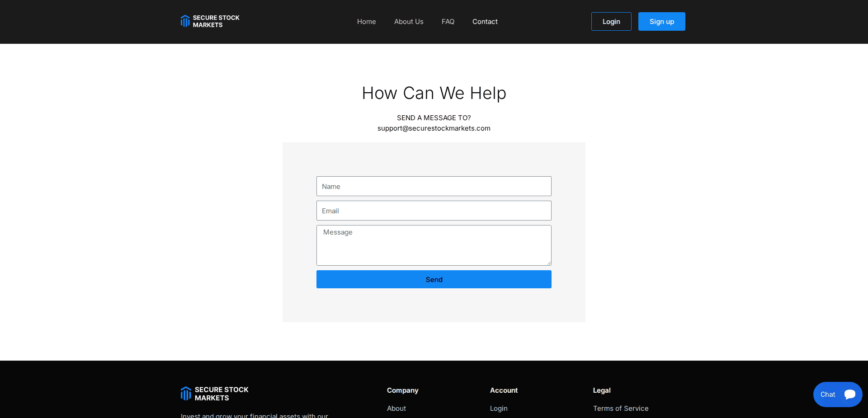
Task: Select the shield logo mark next to header title
Action: click(185, 21)
